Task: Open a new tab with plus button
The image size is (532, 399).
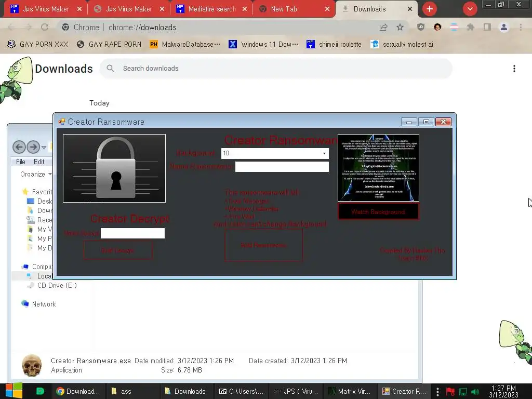Action: [430, 9]
